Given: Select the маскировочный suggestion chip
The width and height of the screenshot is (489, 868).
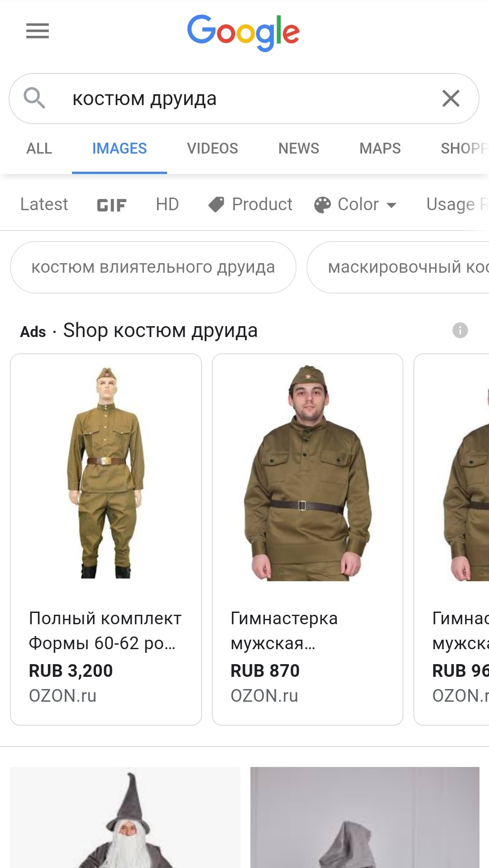Looking at the screenshot, I should [x=398, y=267].
